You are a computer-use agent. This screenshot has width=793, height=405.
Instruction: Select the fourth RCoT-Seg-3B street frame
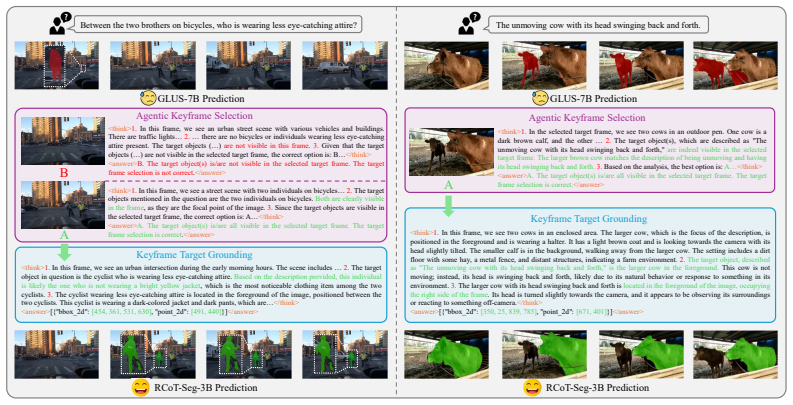point(345,354)
